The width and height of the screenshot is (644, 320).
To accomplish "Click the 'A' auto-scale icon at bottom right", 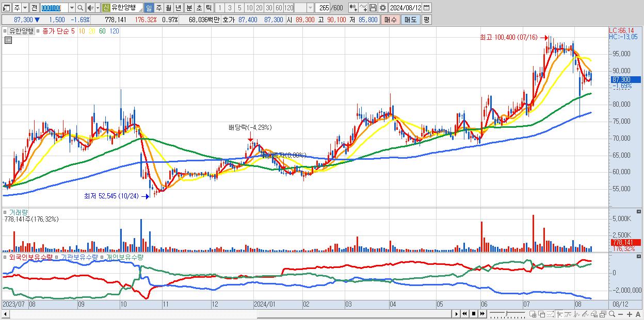I will click(x=638, y=314).
